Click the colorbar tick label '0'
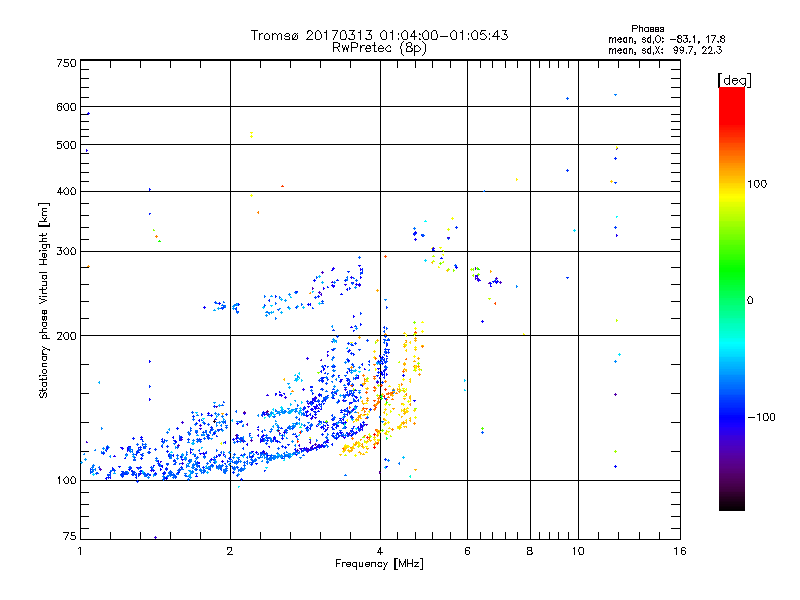800x600 pixels. point(750,301)
